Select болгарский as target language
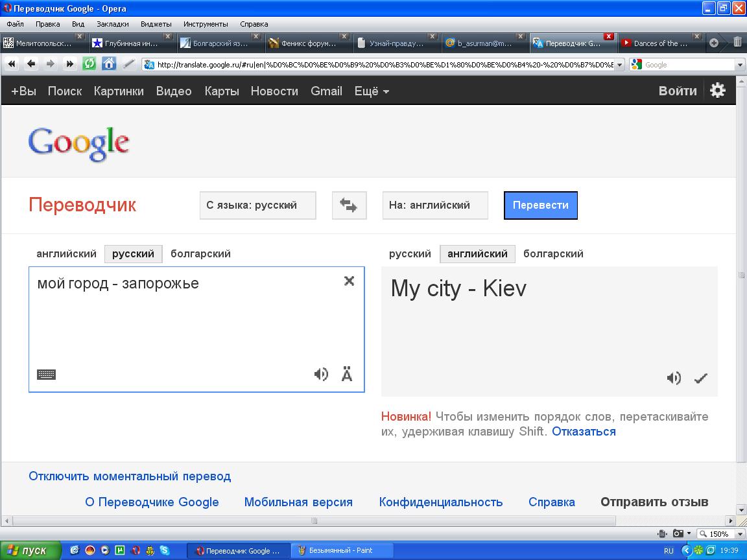 (553, 254)
